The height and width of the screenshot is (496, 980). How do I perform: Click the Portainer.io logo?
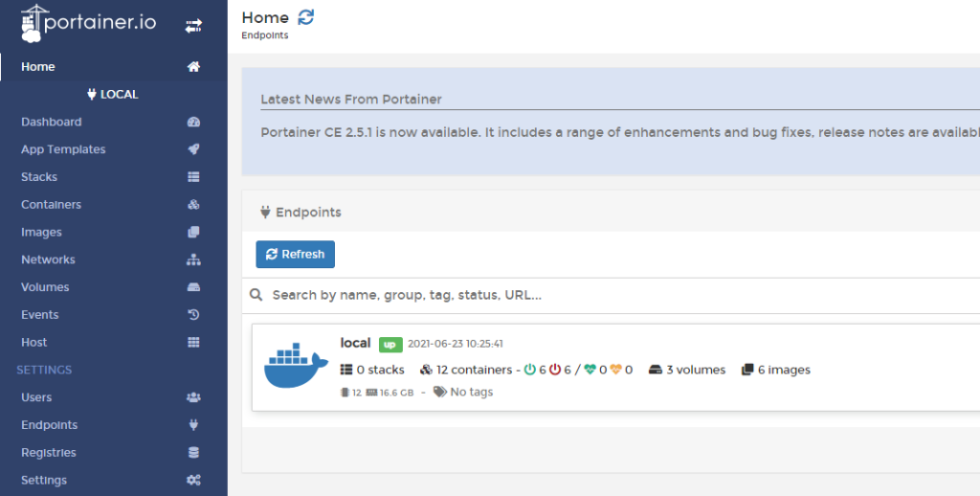pos(88,23)
